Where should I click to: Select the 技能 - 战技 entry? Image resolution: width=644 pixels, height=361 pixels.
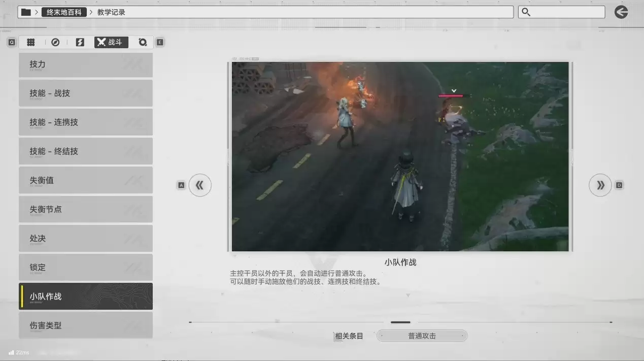coord(85,93)
